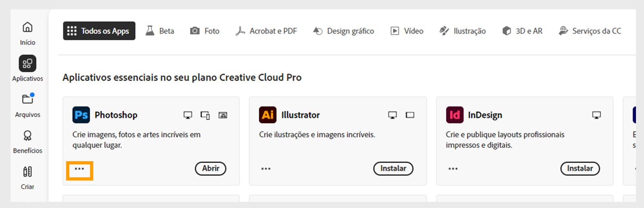Click the Photoshop Ps app icon
The width and height of the screenshot is (644, 208).
(x=81, y=115)
